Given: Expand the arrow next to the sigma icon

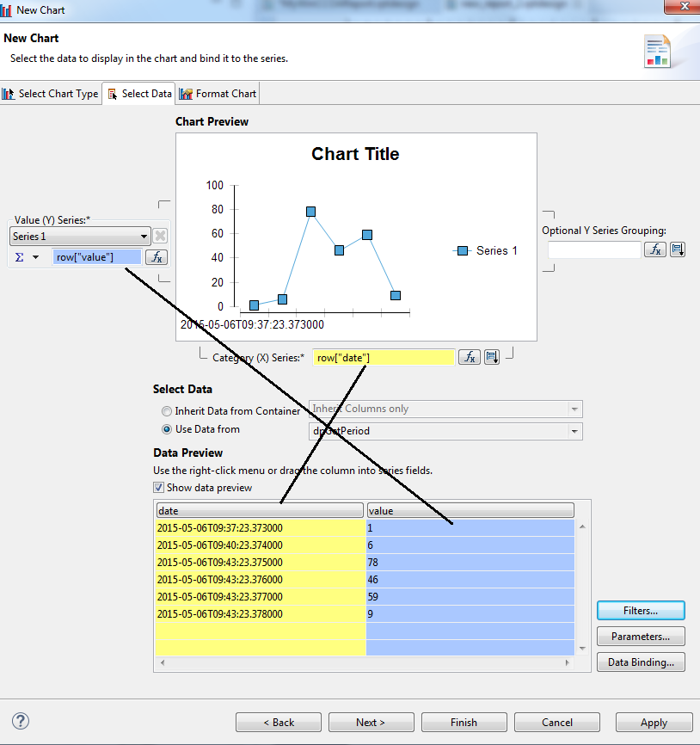Looking at the screenshot, I should 36,257.
